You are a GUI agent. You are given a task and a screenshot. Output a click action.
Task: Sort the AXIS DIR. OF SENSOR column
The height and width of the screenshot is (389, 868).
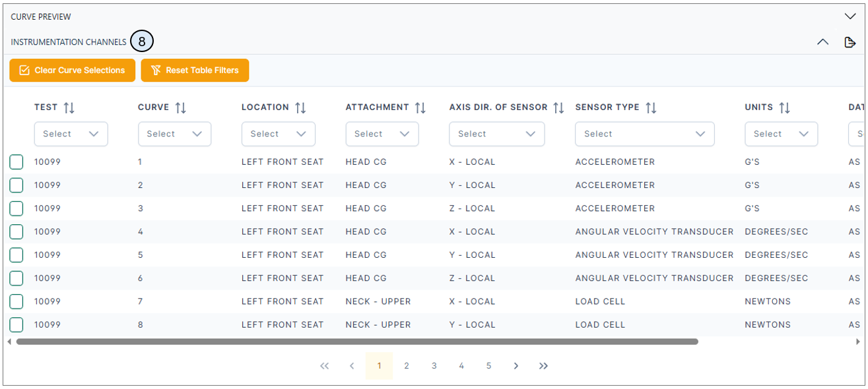point(559,107)
